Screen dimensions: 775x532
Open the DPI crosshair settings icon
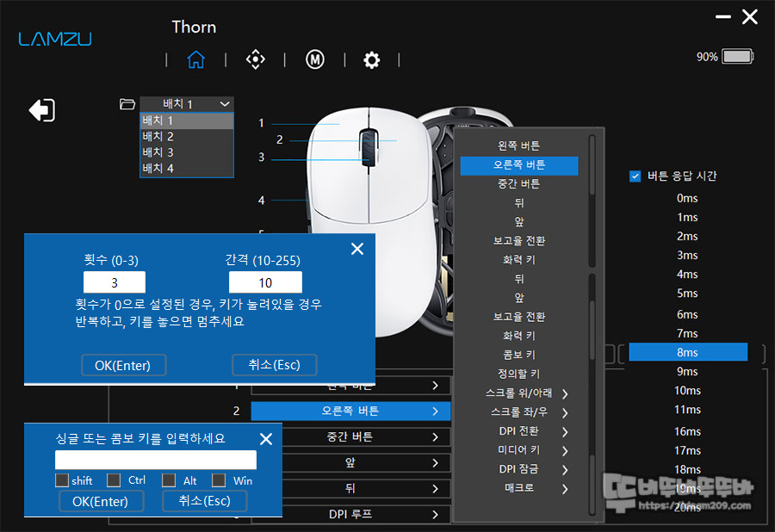click(x=256, y=59)
